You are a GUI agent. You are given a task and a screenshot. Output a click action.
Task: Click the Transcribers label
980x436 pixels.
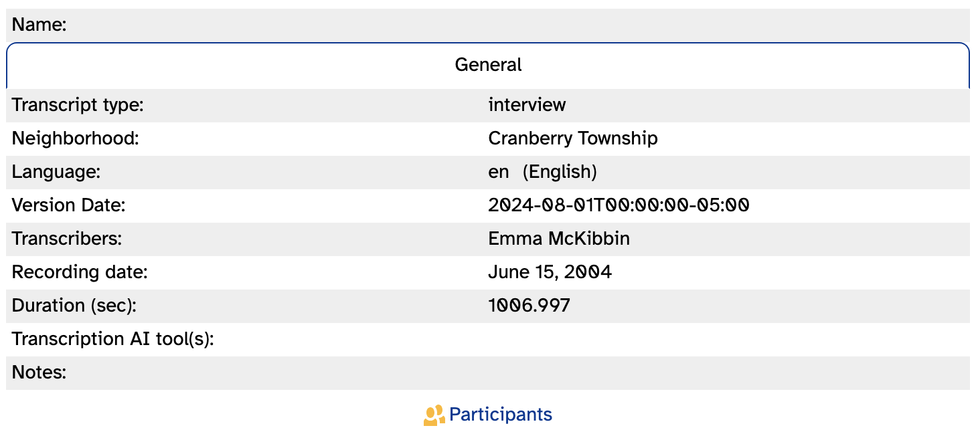click(67, 239)
